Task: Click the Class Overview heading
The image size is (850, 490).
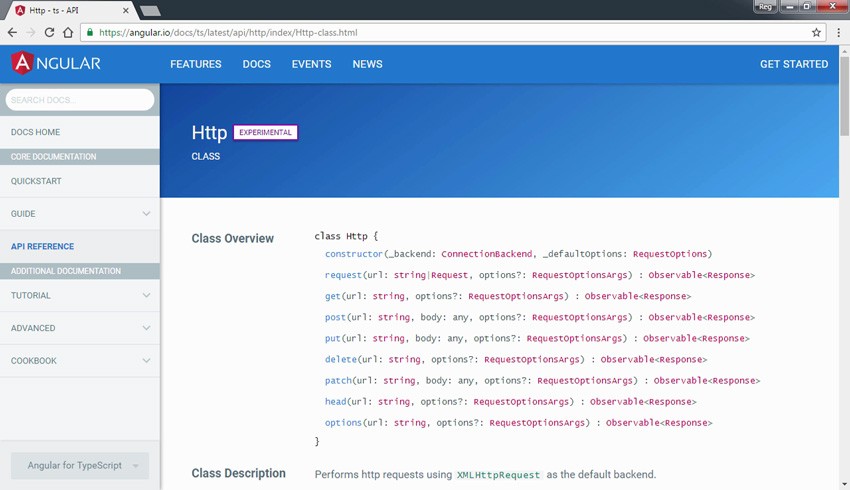Action: click(233, 238)
